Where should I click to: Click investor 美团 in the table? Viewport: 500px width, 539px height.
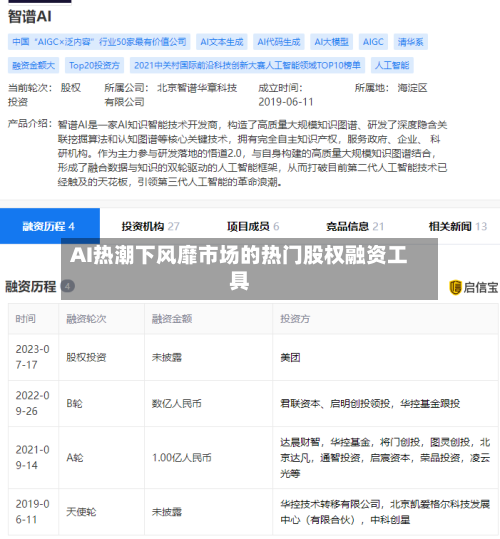[290, 358]
